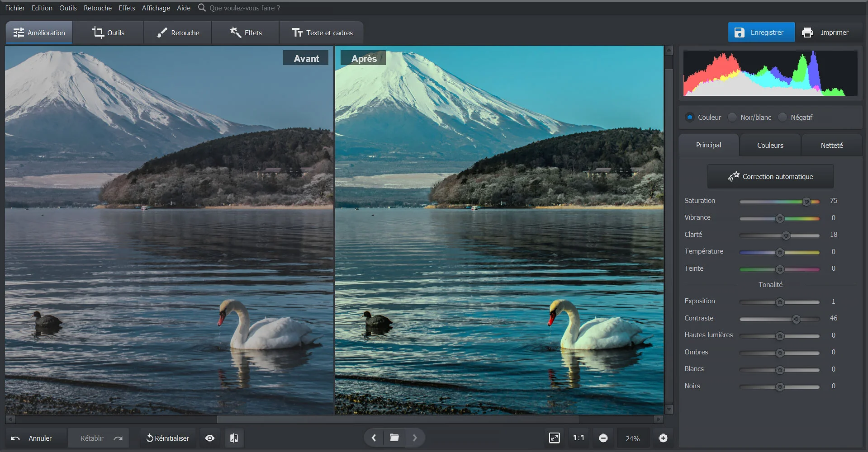Select the Négatif radio button
This screenshot has width=868, height=452.
click(783, 117)
